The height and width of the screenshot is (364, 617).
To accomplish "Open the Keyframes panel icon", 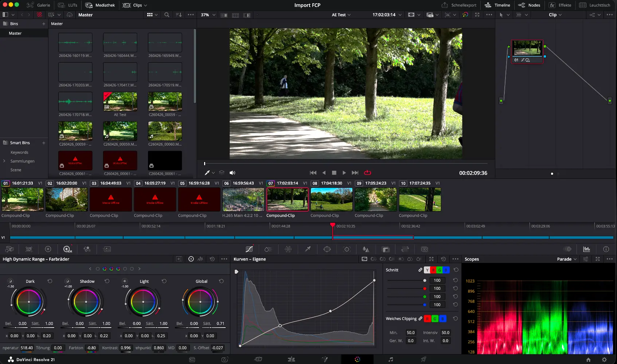I will click(x=567, y=249).
